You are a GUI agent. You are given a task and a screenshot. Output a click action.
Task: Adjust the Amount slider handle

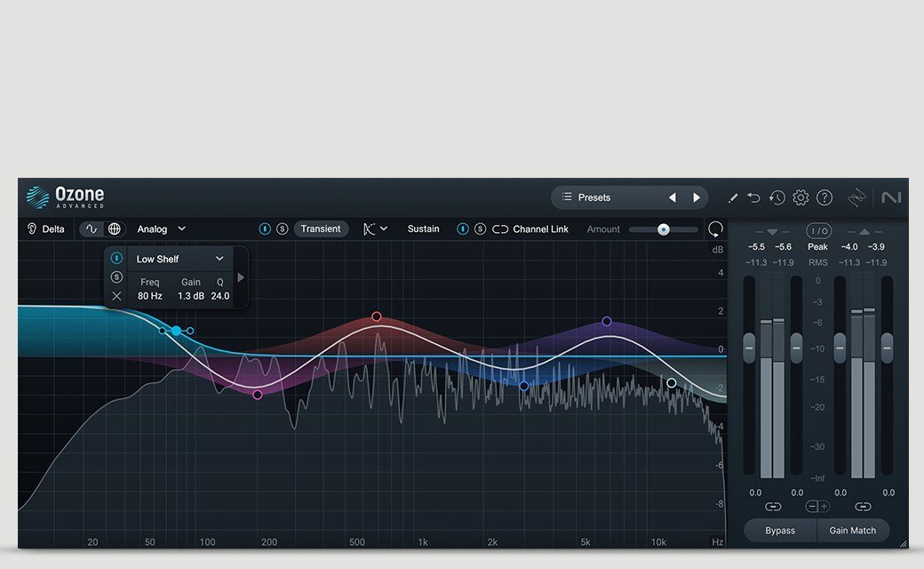pyautogui.click(x=664, y=229)
